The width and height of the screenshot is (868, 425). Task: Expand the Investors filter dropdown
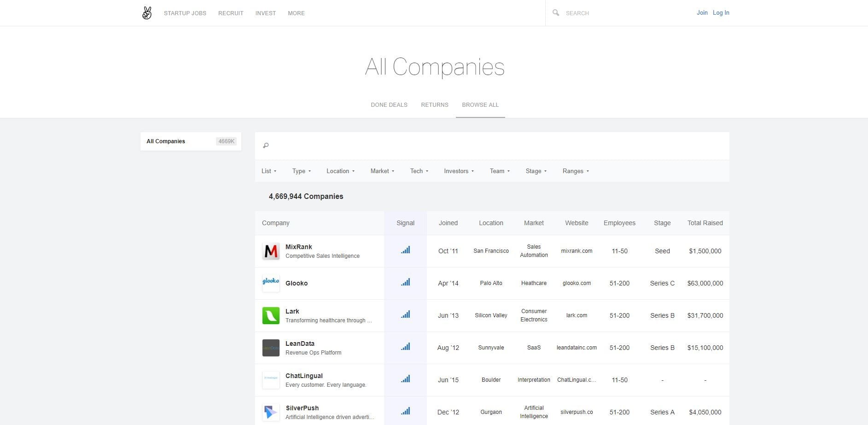[459, 171]
